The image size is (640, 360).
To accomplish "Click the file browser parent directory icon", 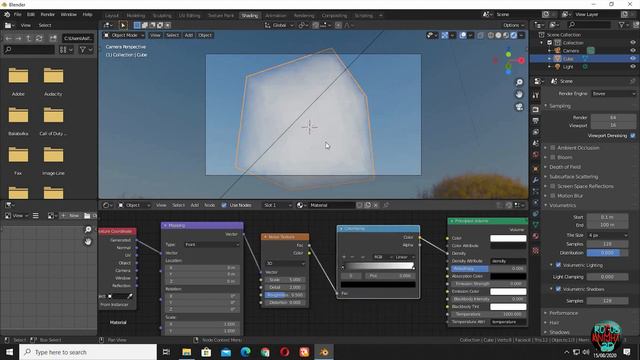I will point(29,38).
